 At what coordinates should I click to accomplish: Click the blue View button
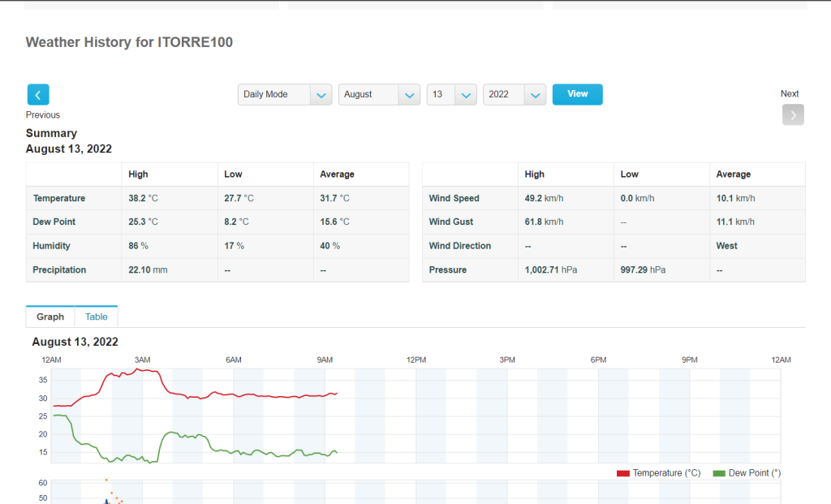[x=577, y=94]
